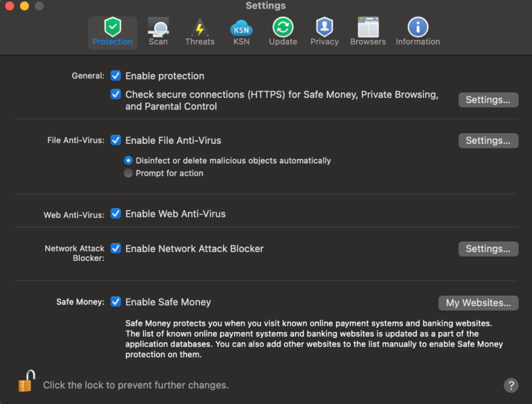Open the Privacy settings icon
This screenshot has width=532, height=404.
click(x=324, y=31)
